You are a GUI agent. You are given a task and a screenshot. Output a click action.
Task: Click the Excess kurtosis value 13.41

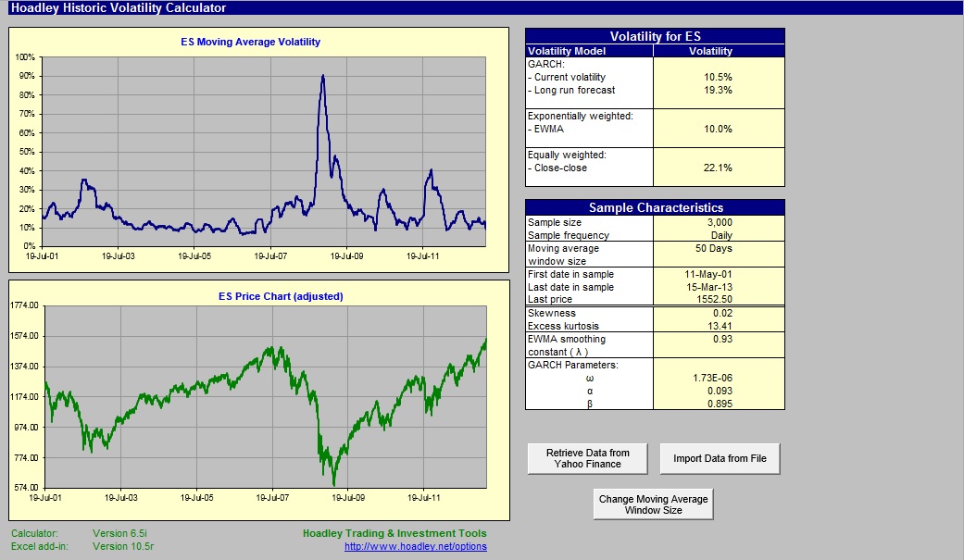coord(720,326)
